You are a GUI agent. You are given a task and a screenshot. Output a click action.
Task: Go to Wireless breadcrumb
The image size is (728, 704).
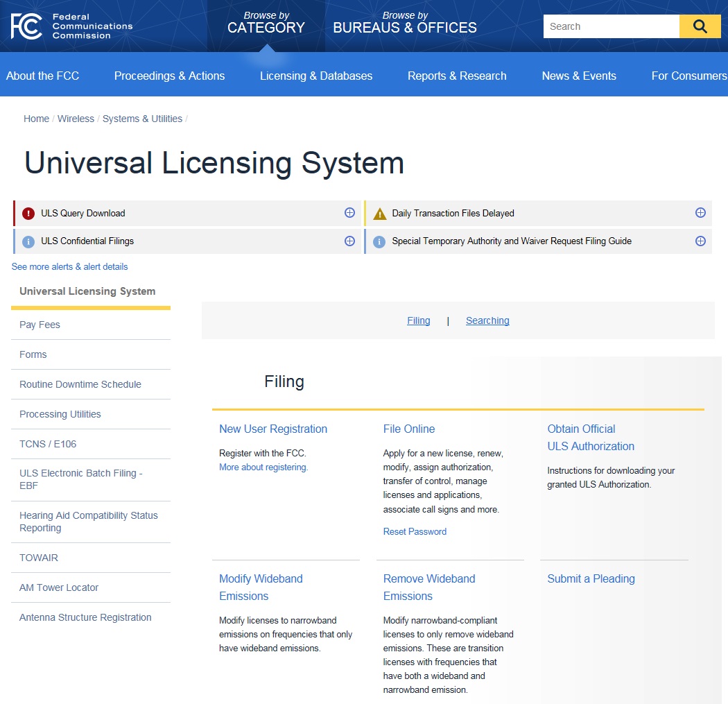[x=76, y=119]
